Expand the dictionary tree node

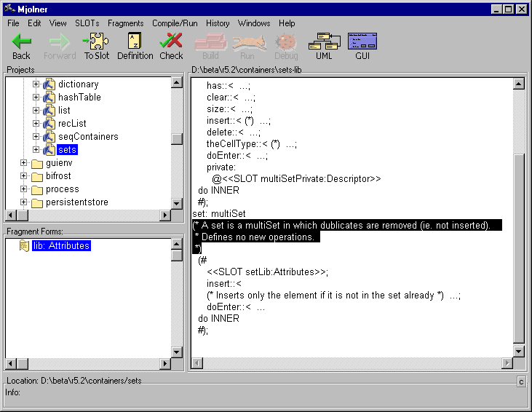37,84
